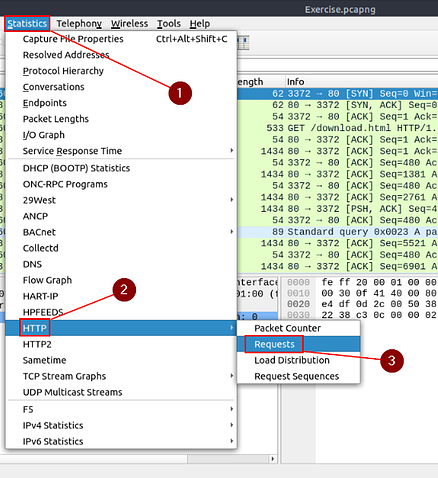This screenshot has width=438, height=478.
Task: Click the Info column header
Action: pos(362,82)
